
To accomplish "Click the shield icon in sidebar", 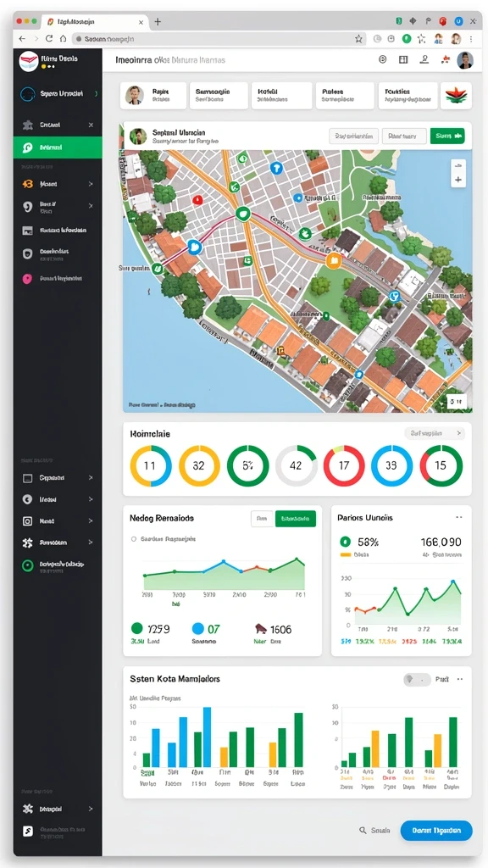I will 27,253.
